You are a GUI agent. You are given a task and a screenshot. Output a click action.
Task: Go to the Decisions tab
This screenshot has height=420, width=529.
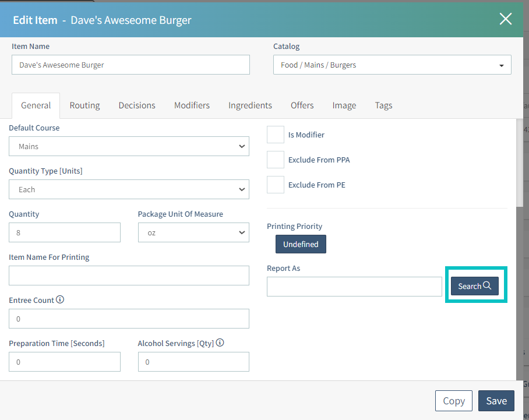(x=137, y=105)
